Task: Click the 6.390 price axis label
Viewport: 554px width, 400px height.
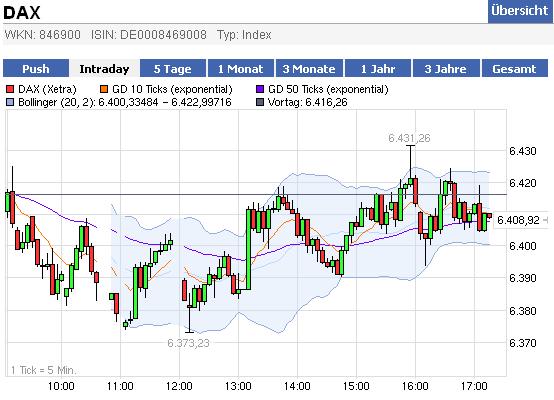Action: tap(523, 278)
